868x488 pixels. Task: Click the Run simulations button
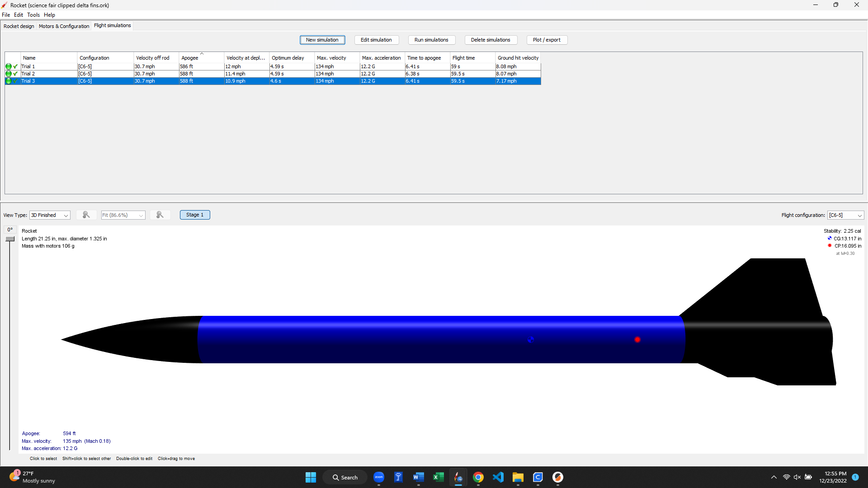coord(431,40)
